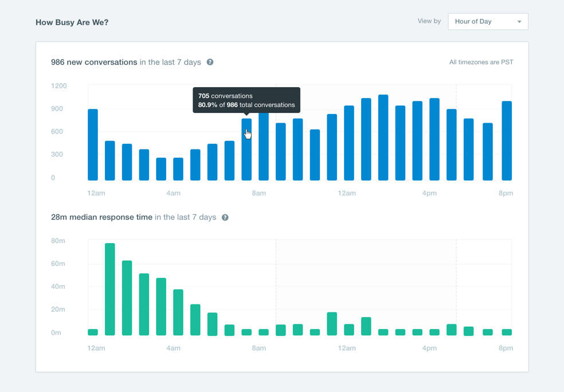Select the tallest green response time bar
Image resolution: width=564 pixels, height=392 pixels.
[110, 289]
